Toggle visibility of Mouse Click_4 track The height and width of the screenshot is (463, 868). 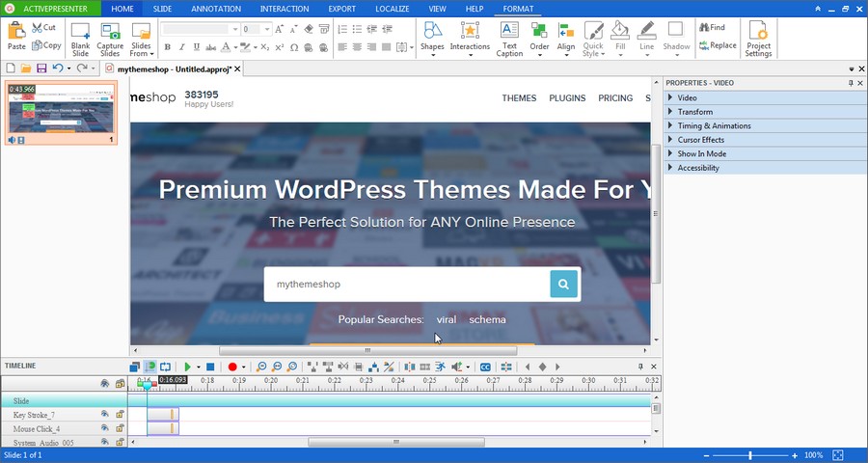click(x=104, y=428)
